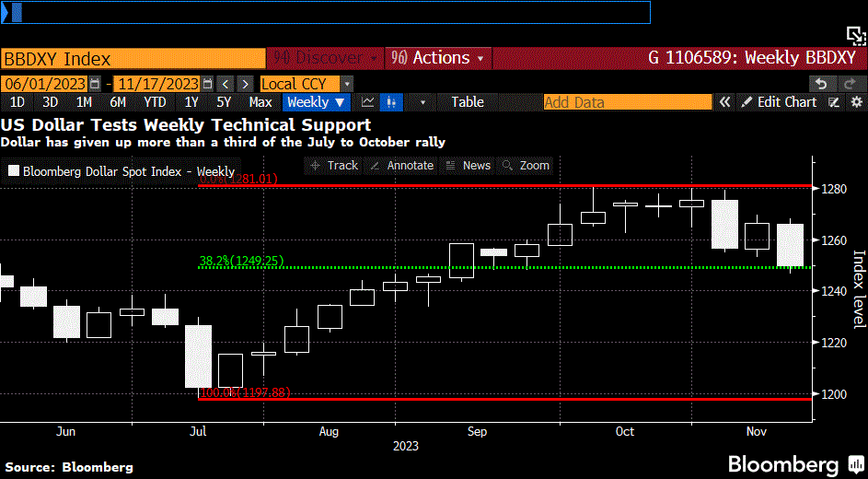The image size is (868, 479).
Task: Click the Index level axis title
Action: [859, 289]
